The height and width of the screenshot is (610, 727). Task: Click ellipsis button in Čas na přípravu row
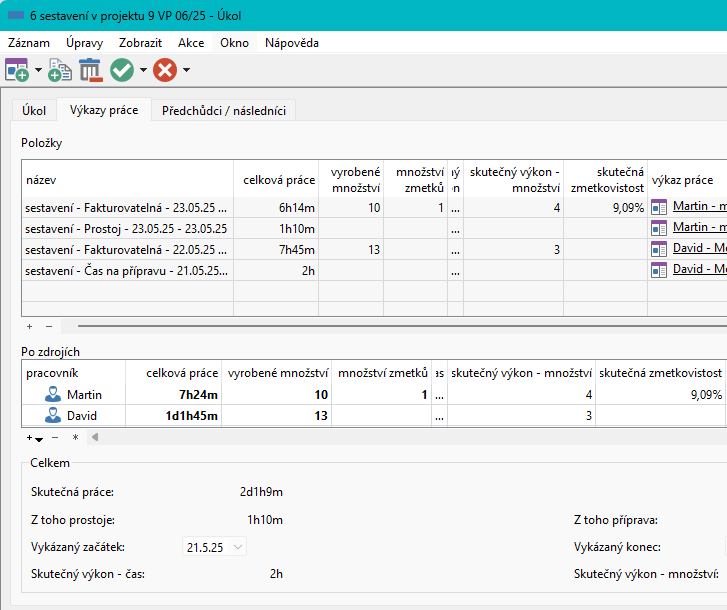(x=455, y=271)
